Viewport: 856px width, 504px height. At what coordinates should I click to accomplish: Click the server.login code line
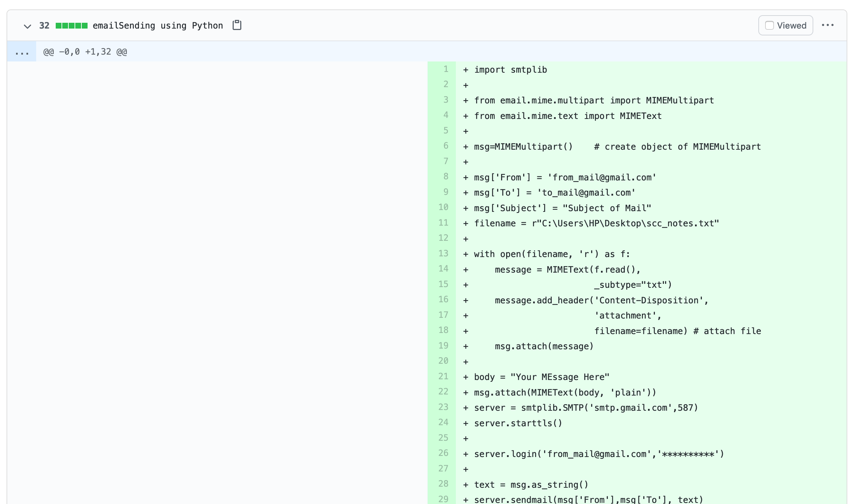(x=598, y=454)
